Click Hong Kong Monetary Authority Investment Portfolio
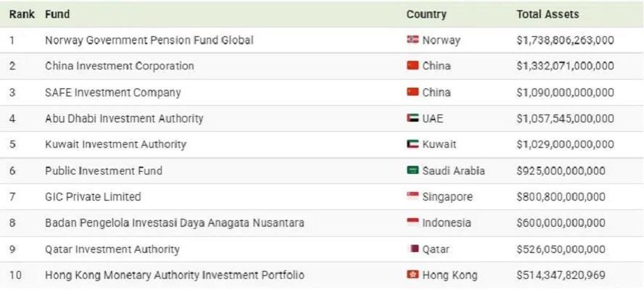This screenshot has width=644, height=297. 175,275
